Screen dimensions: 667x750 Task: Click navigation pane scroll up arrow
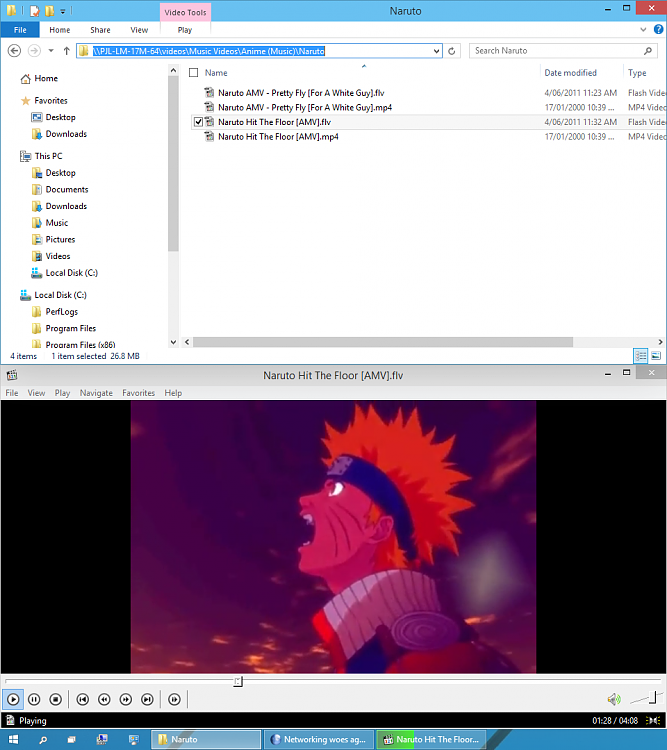pos(173,70)
